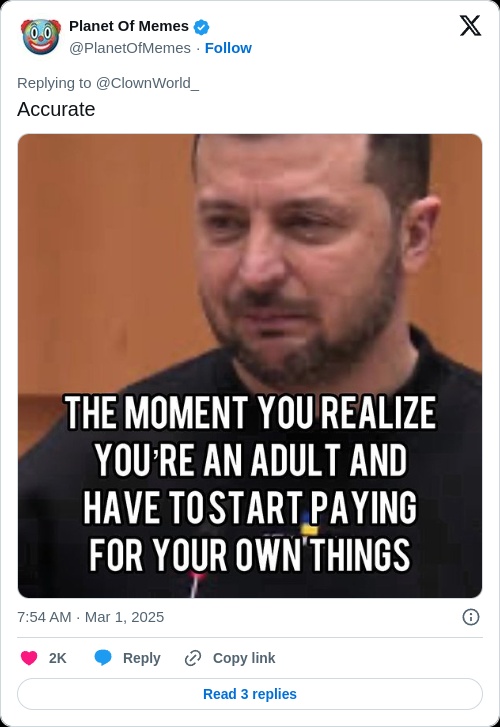
Task: Open the X logo link
Action: (x=470, y=26)
